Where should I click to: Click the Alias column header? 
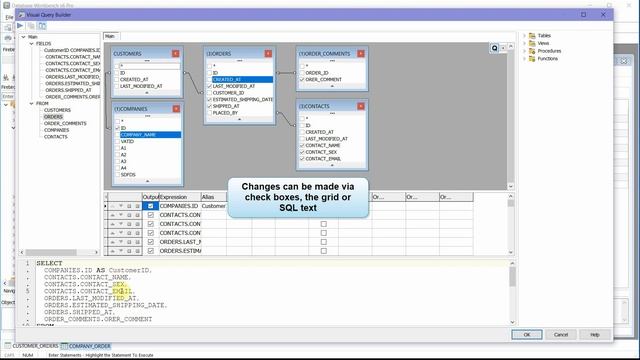coord(213,197)
